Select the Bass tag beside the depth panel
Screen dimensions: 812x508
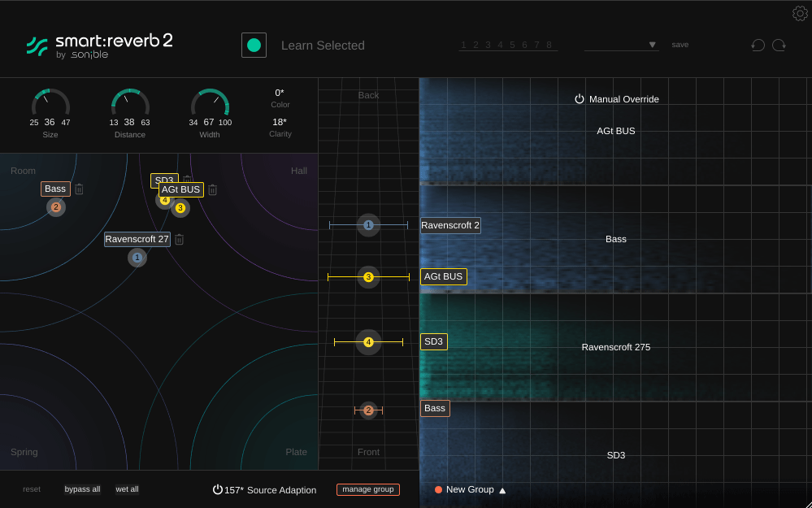click(435, 408)
